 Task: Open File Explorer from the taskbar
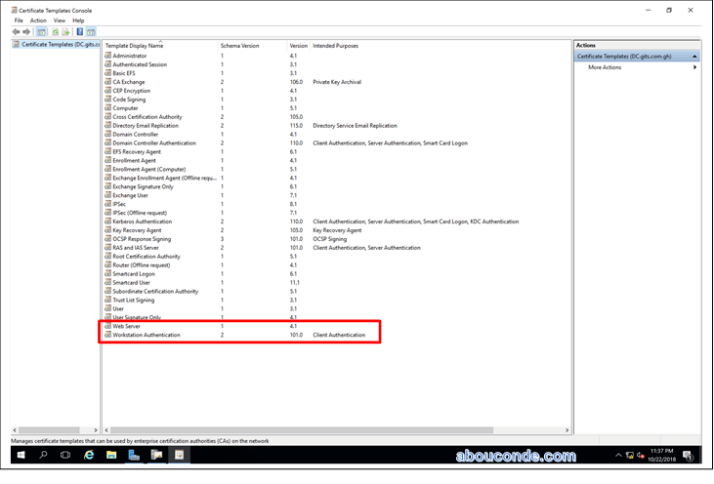point(111,455)
